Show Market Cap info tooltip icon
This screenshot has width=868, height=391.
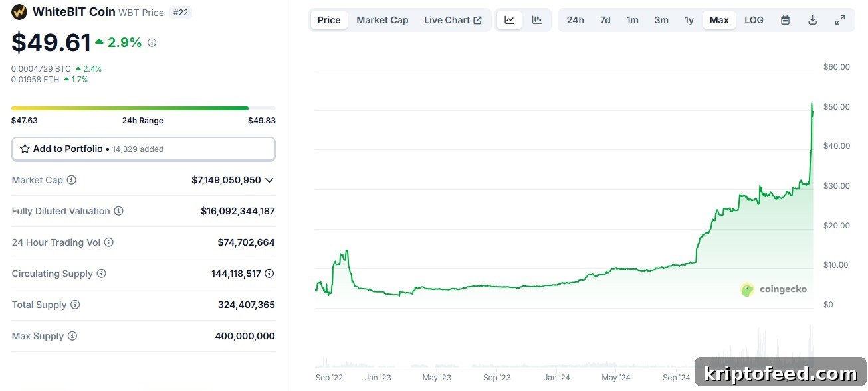click(x=72, y=180)
